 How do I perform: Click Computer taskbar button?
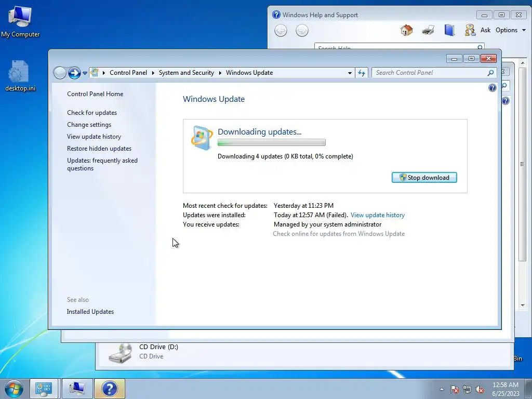pos(77,389)
